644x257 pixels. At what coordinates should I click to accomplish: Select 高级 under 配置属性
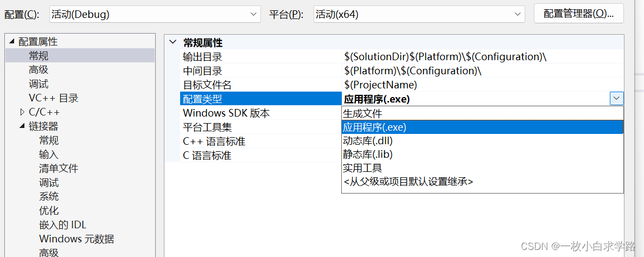pos(39,70)
